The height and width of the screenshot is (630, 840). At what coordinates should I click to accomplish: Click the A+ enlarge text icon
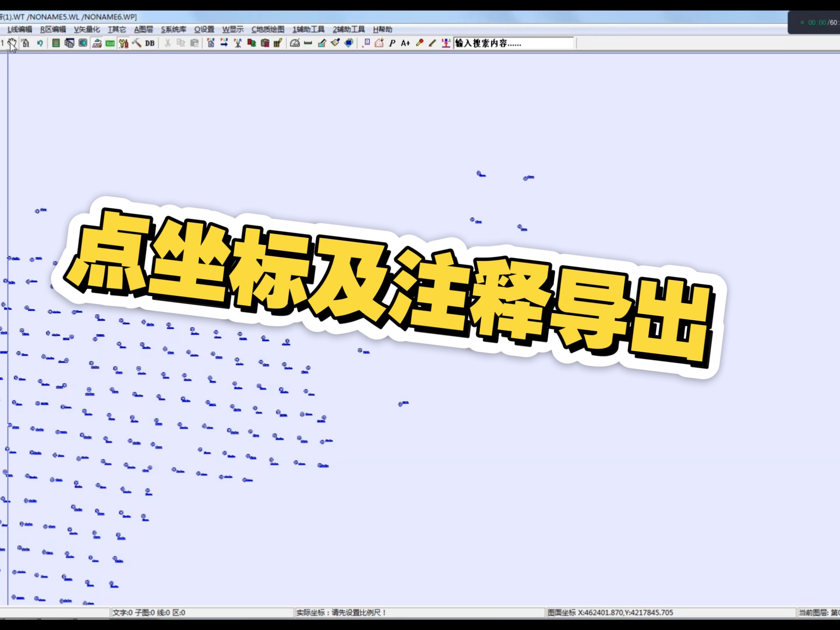coord(405,43)
